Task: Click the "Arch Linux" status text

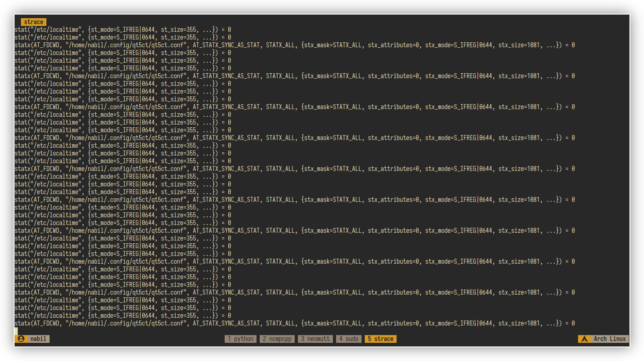Action: tap(610, 339)
